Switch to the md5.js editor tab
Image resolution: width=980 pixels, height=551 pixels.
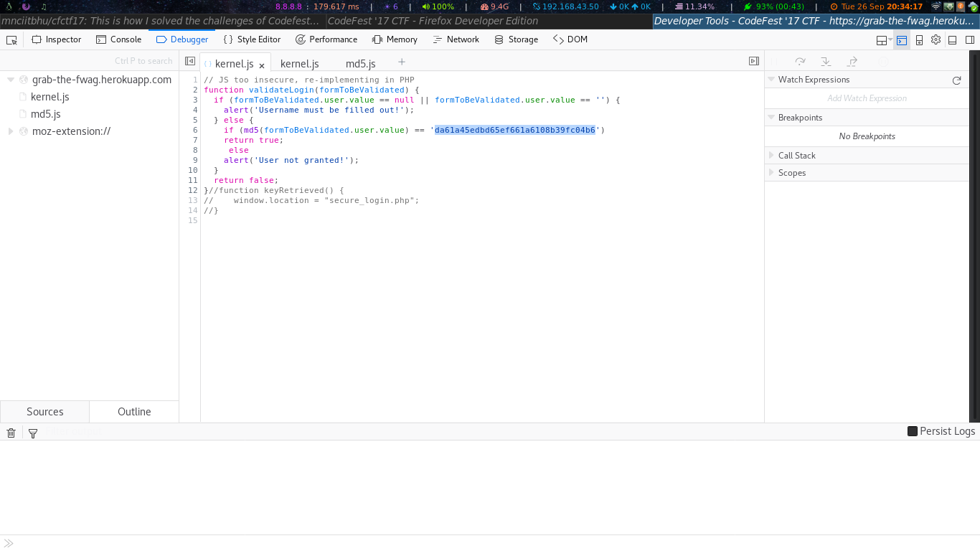coord(361,64)
